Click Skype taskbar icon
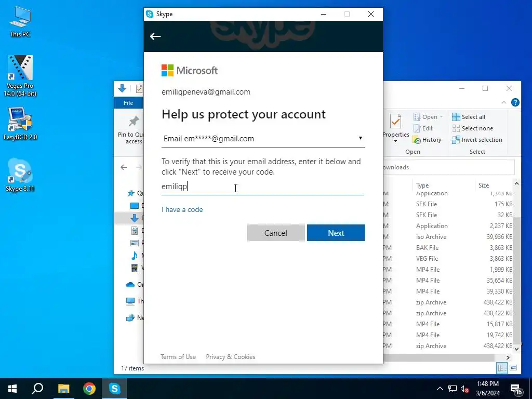The width and height of the screenshot is (532, 399). 115,389
